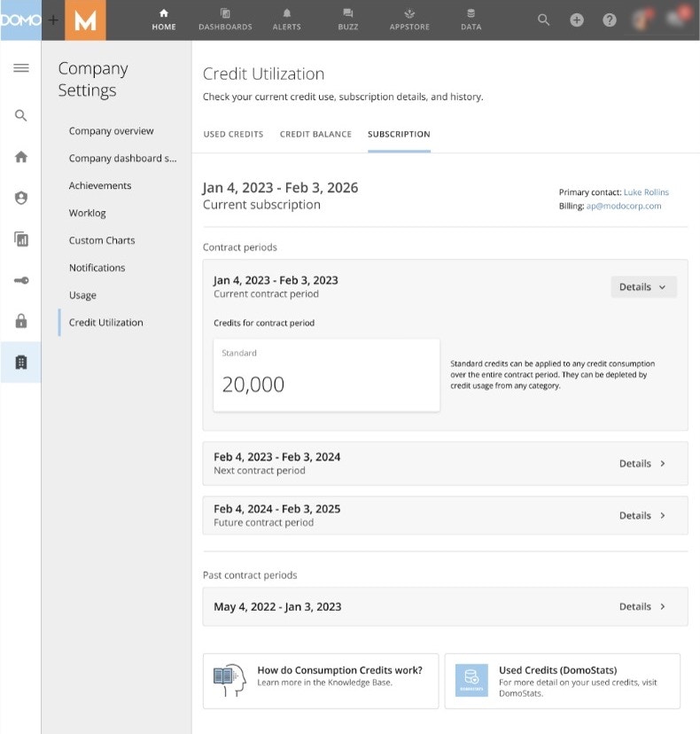This screenshot has height=734, width=700.
Task: Open the user profile avatar
Action: pyautogui.click(x=642, y=20)
